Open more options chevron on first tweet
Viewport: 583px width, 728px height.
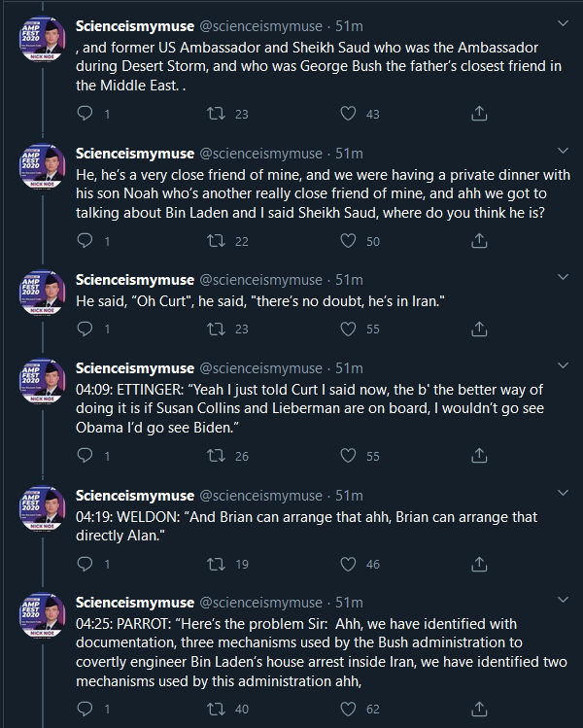(x=562, y=22)
